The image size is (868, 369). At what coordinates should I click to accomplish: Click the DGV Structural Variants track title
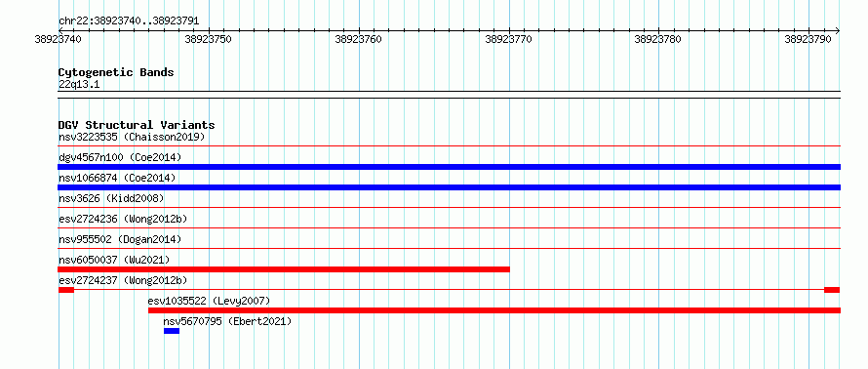(x=137, y=125)
